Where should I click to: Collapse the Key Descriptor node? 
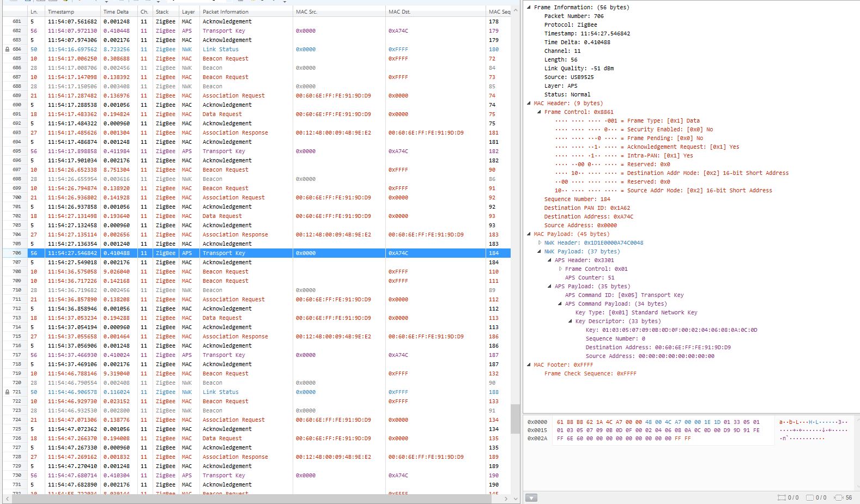coord(570,321)
